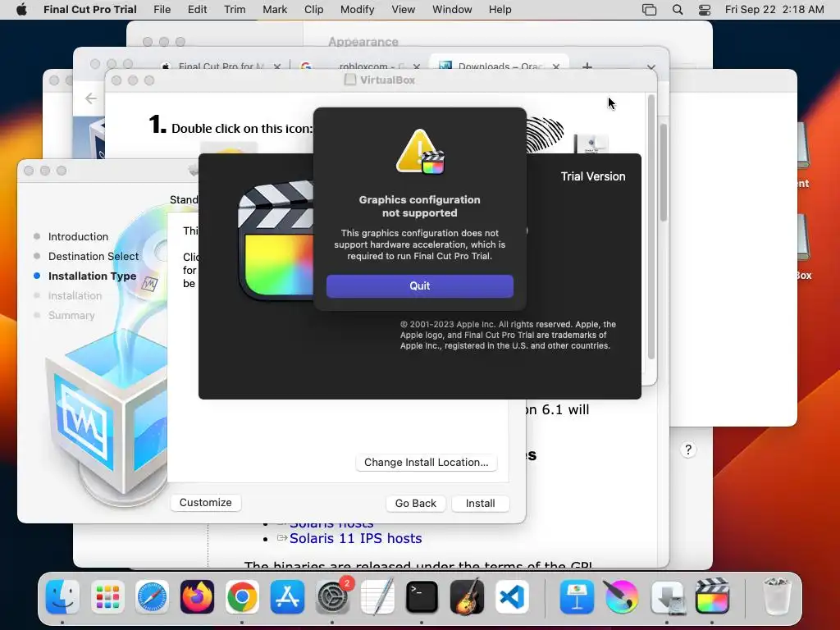The image size is (840, 630).
Task: Click the Final Cut Pro clapperboard splash icon
Action: [x=276, y=241]
